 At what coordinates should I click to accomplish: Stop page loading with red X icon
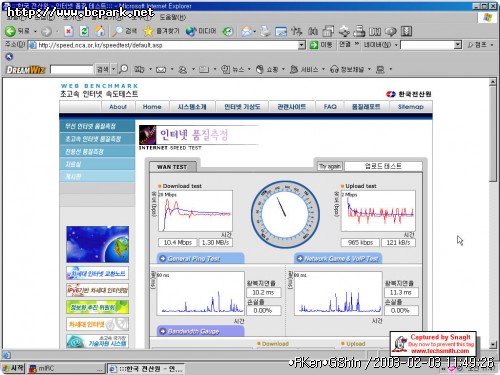coord(68,31)
